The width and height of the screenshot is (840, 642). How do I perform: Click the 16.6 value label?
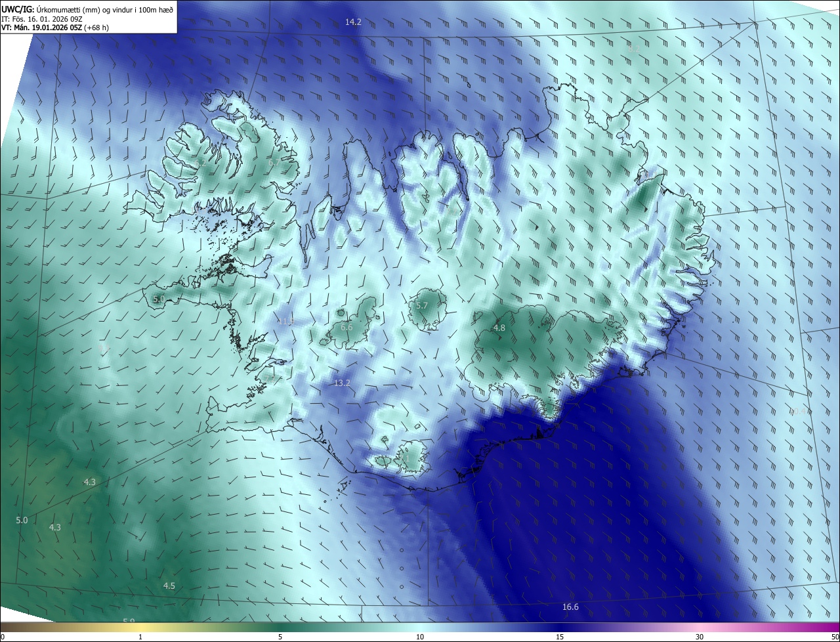click(x=570, y=607)
